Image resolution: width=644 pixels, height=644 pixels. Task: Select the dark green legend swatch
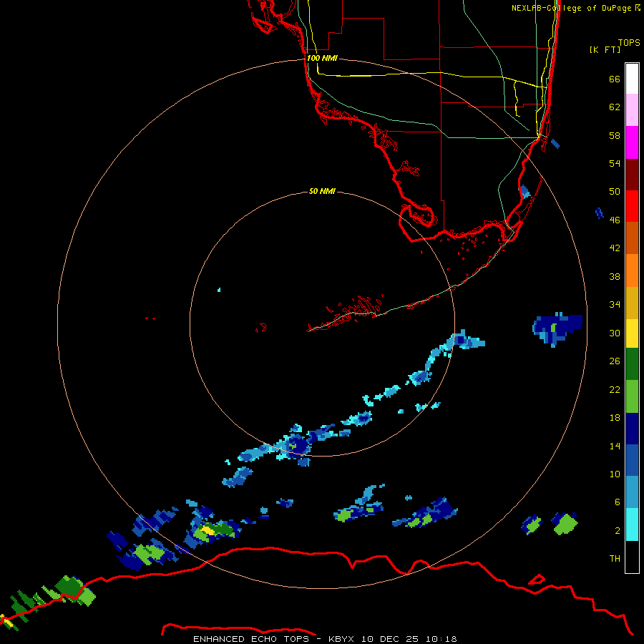tap(632, 364)
